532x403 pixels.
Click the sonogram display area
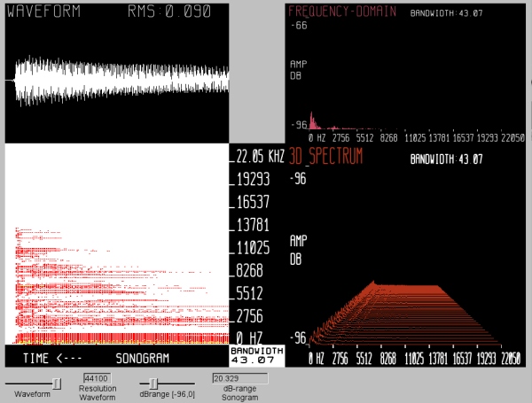coord(117,244)
